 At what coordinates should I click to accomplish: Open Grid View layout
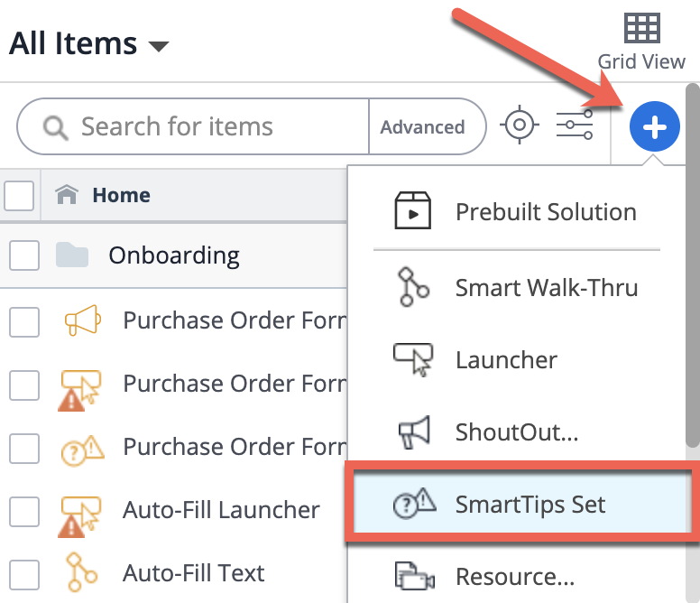tap(641, 41)
